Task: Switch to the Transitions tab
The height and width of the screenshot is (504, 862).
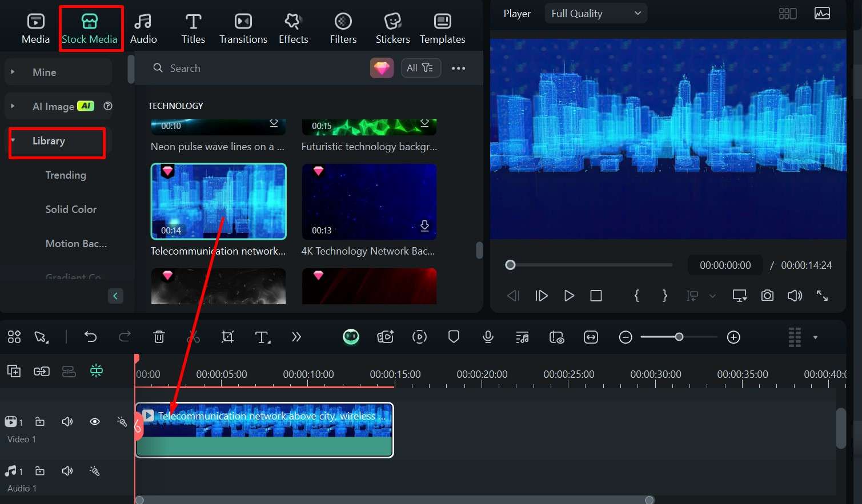Action: pyautogui.click(x=243, y=29)
